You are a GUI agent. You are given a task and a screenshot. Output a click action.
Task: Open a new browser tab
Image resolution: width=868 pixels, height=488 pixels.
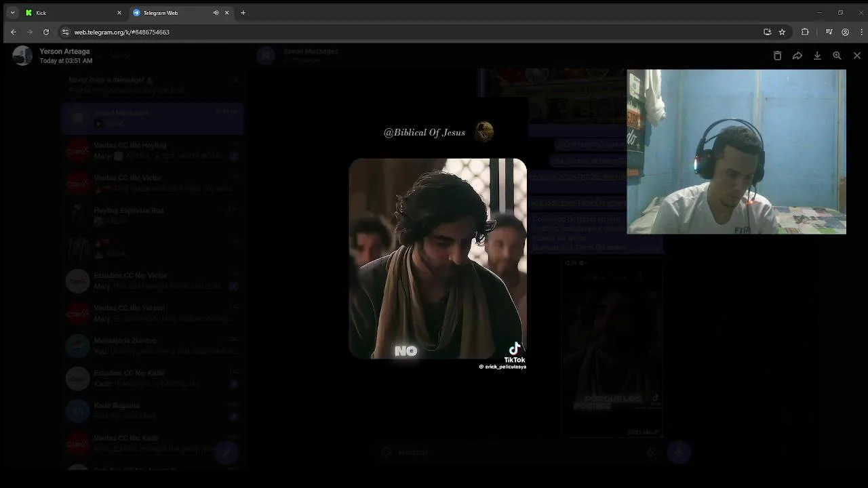[x=243, y=13]
